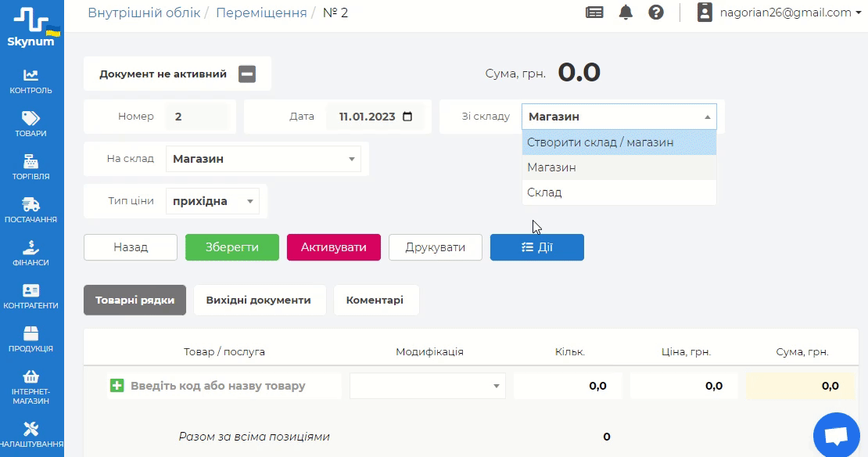Image resolution: width=868 pixels, height=457 pixels.
Task: Open the help question mark icon
Action: [x=656, y=13]
